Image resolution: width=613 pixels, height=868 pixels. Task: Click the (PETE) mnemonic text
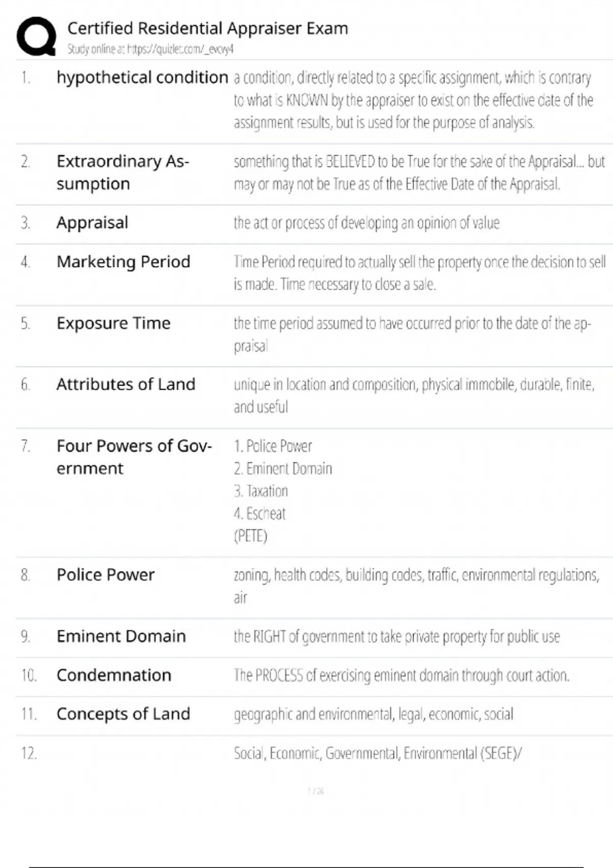coord(250,536)
